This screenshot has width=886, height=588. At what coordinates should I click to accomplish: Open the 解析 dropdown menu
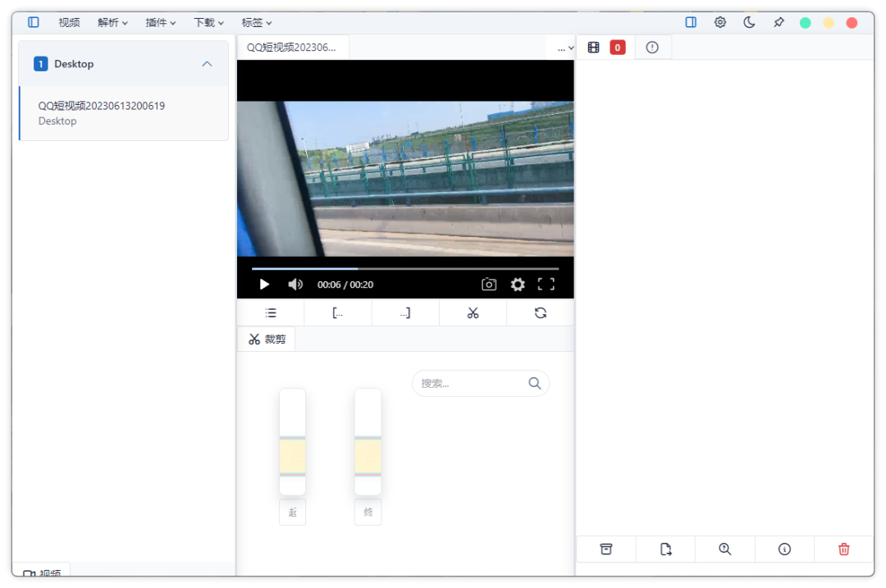112,23
